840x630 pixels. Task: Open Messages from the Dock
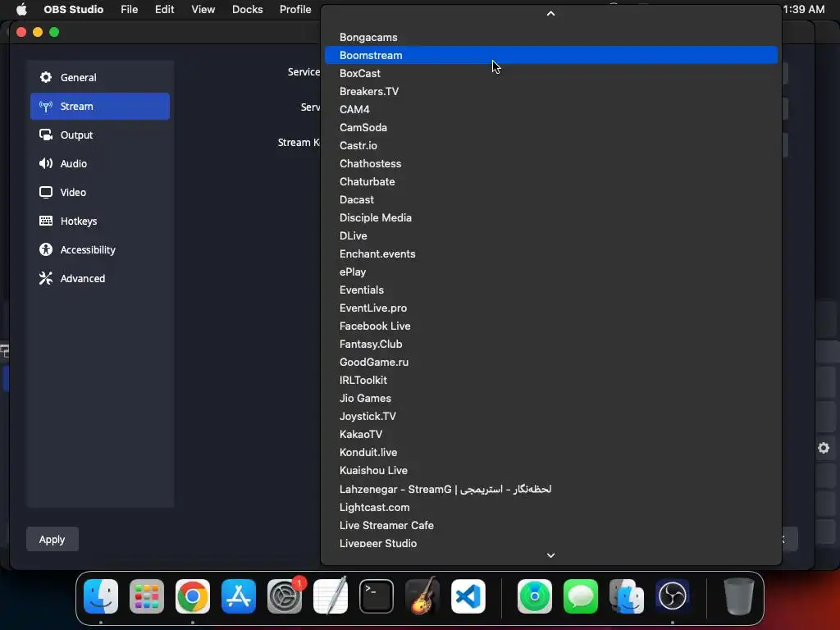pyautogui.click(x=581, y=596)
